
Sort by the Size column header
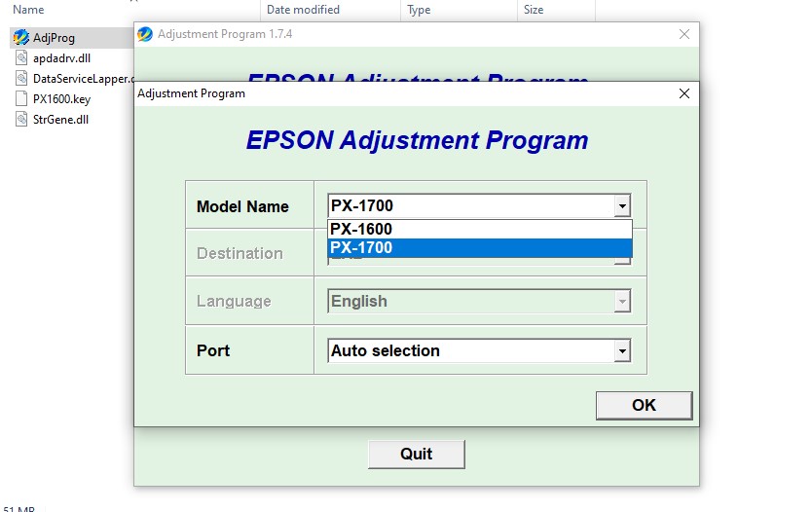coord(534,10)
